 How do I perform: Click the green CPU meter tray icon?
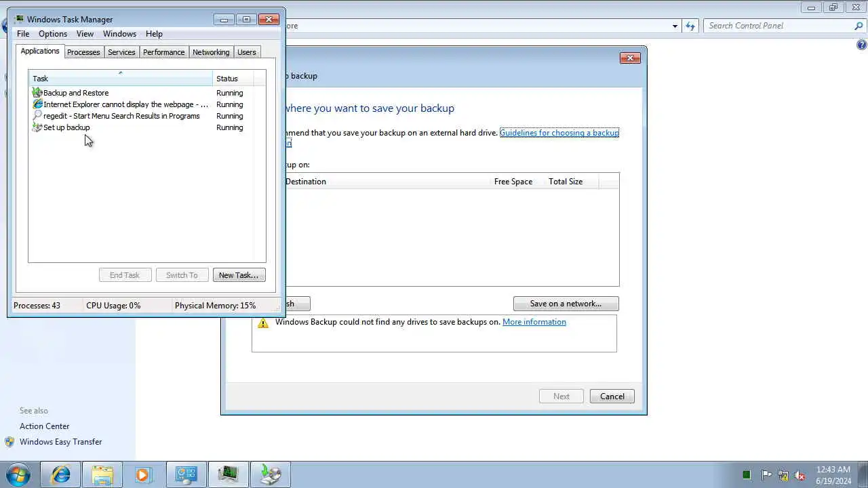click(x=747, y=475)
